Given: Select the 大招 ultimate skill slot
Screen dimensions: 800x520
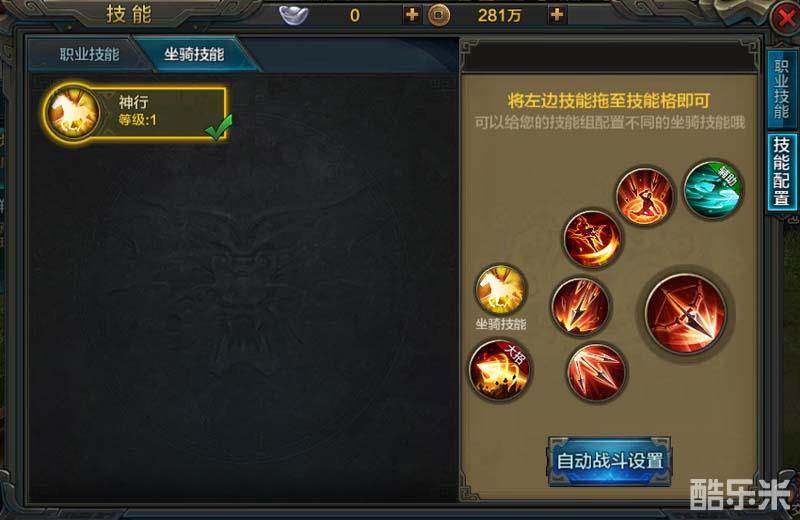Looking at the screenshot, I should 500,370.
